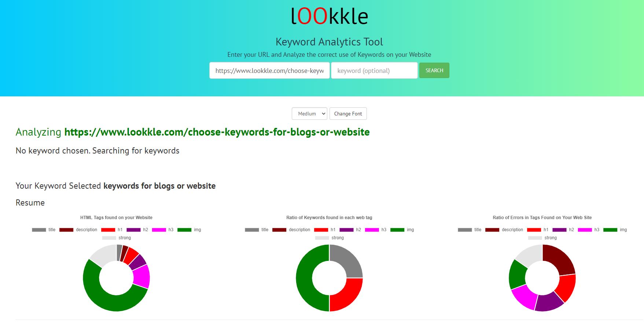Screen dimensions: 644x325
Task: Click the 'Resume' heading
Action: coord(30,203)
